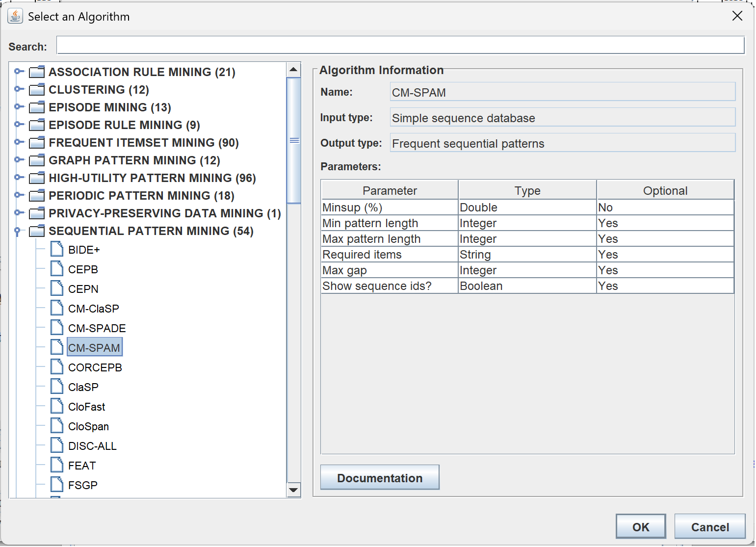
Task: Select the Privacy-Preserving Data Mining category
Action: pyautogui.click(x=165, y=213)
